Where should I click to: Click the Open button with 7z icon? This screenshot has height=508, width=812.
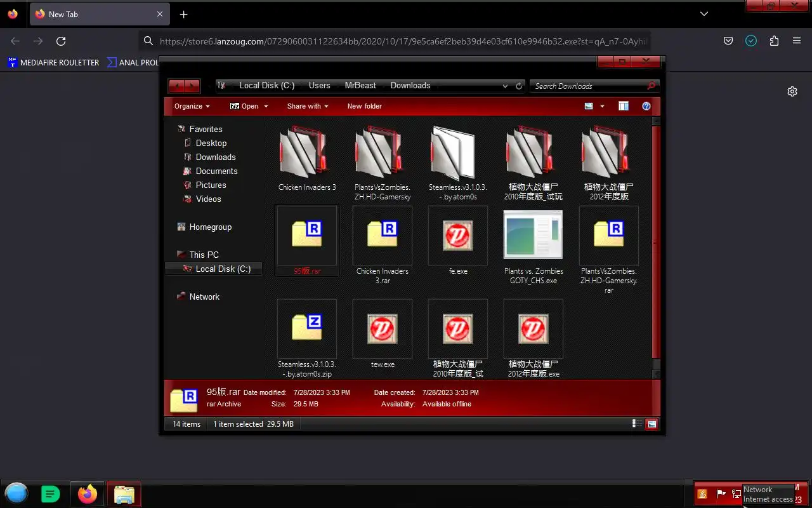[244, 106]
